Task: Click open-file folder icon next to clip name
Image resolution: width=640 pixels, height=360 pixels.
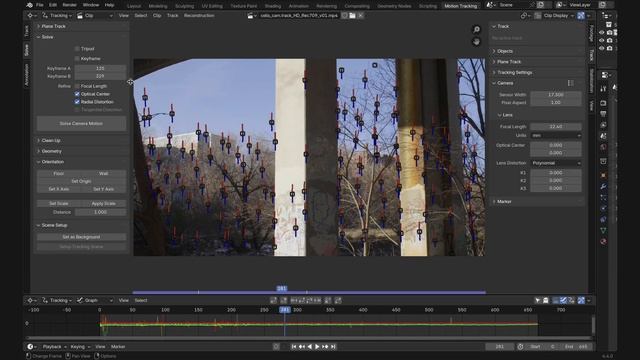Action: 352,16
